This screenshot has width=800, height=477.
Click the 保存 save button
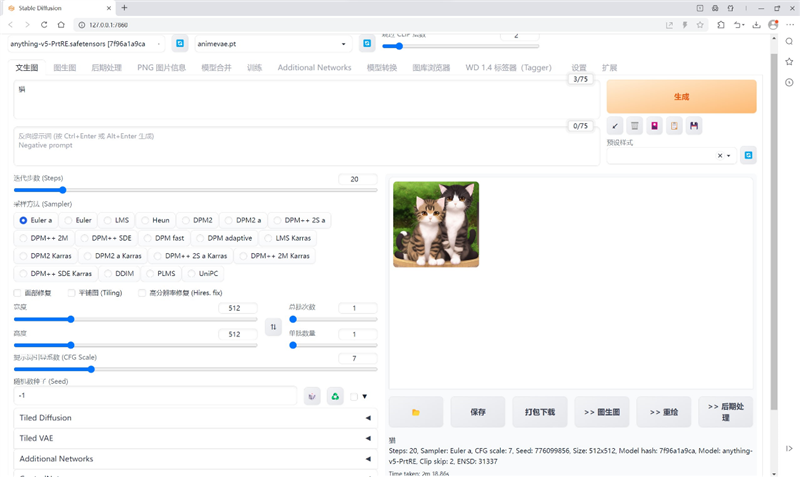coord(478,412)
